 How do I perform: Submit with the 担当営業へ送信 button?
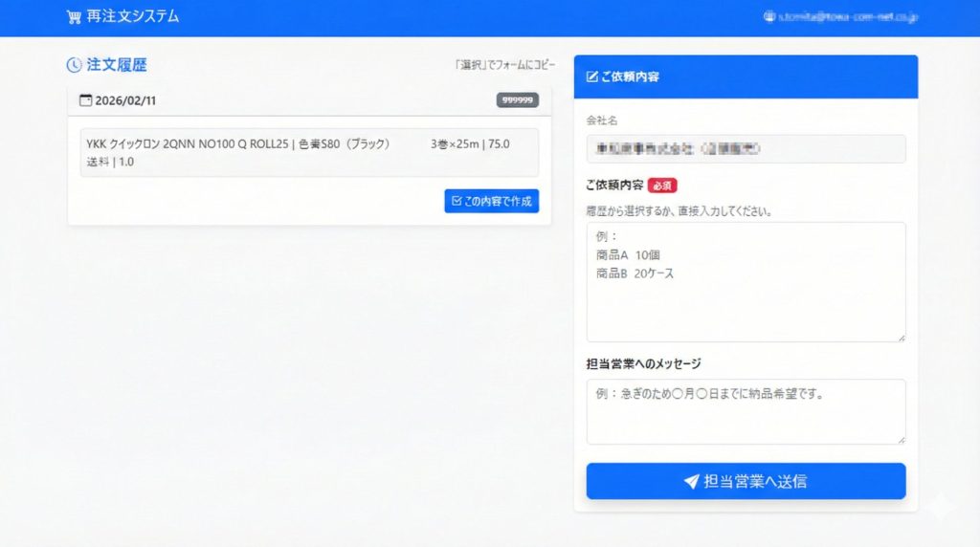coord(746,481)
